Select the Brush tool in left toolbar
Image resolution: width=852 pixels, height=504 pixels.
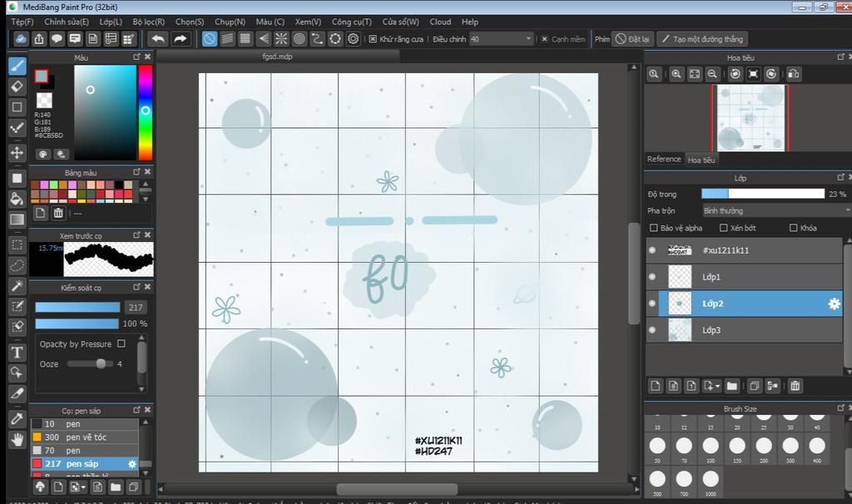click(x=17, y=67)
